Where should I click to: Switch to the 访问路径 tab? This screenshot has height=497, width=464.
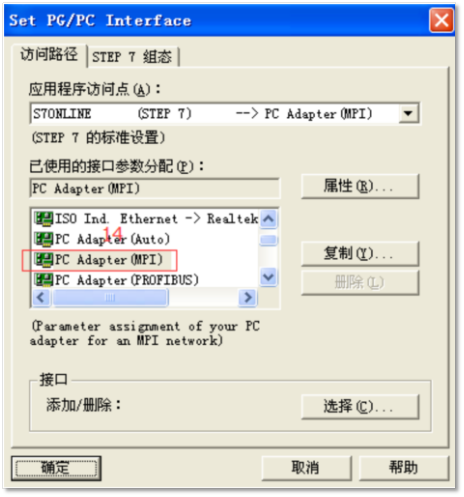pos(49,55)
